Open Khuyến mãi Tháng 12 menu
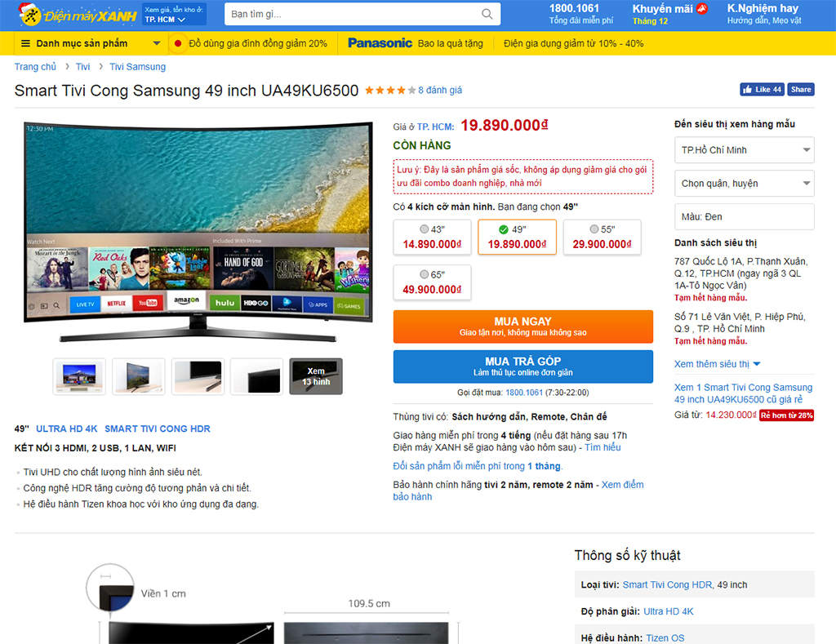836x644 pixels. pyautogui.click(x=669, y=15)
